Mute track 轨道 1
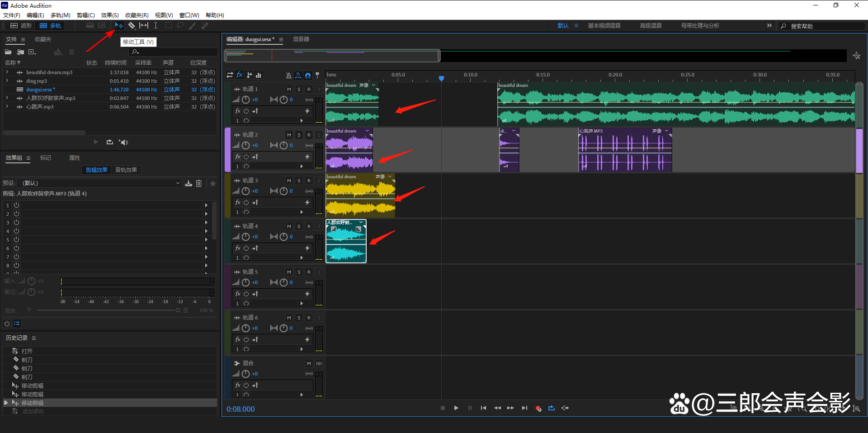 click(289, 89)
